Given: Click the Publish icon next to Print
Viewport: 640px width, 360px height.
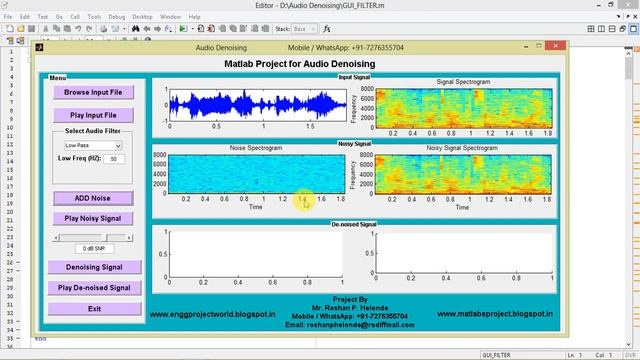Looking at the screenshot, I should 115,29.
